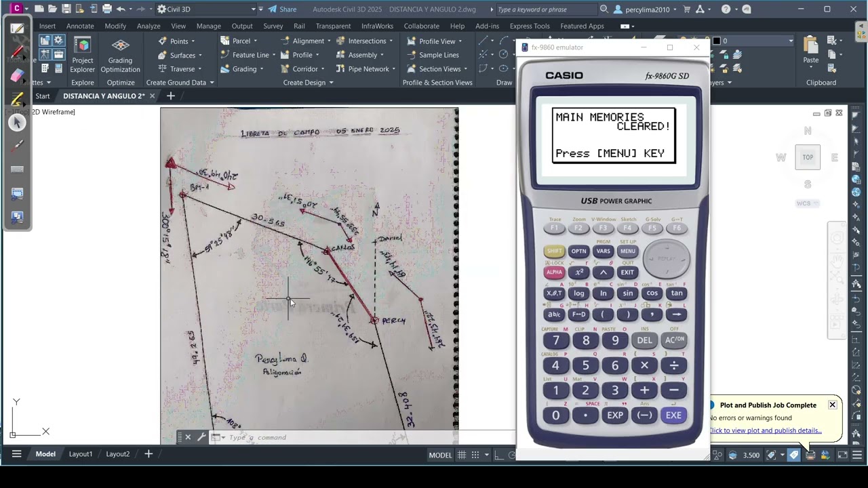Open the Analyze ribbon tab
Image resolution: width=868 pixels, height=488 pixels.
click(x=149, y=26)
